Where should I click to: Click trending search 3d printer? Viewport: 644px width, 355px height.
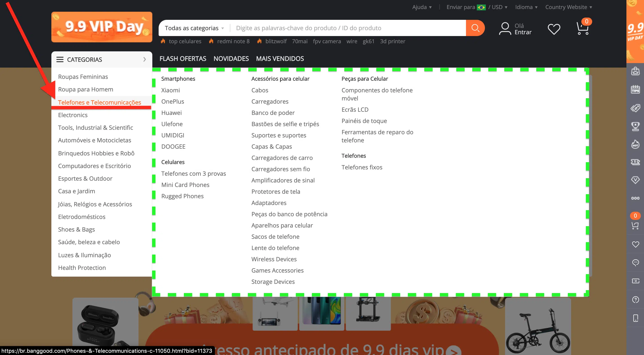point(392,41)
